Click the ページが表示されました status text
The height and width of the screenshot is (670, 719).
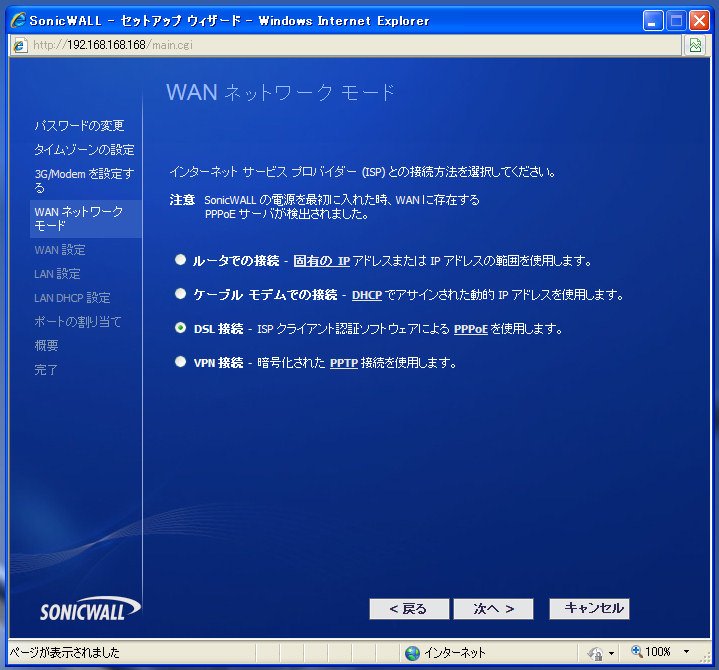(x=65, y=652)
